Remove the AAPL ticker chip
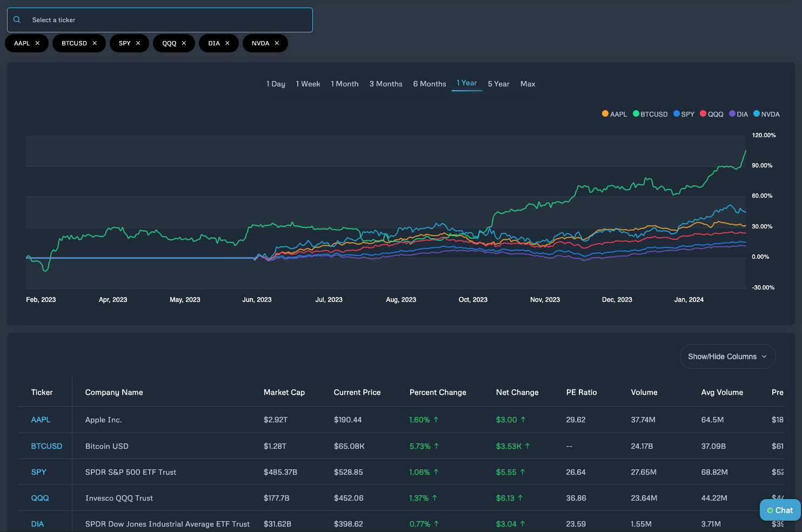 37,43
